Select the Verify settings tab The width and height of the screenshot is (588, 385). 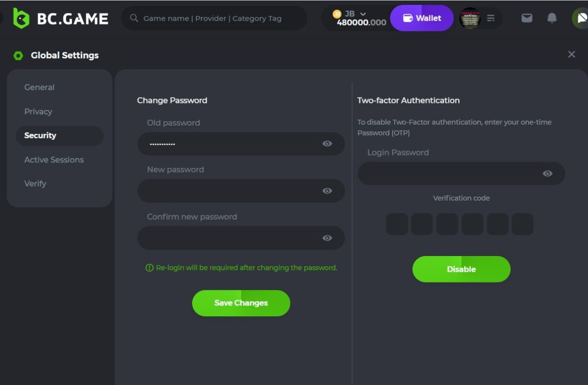35,183
